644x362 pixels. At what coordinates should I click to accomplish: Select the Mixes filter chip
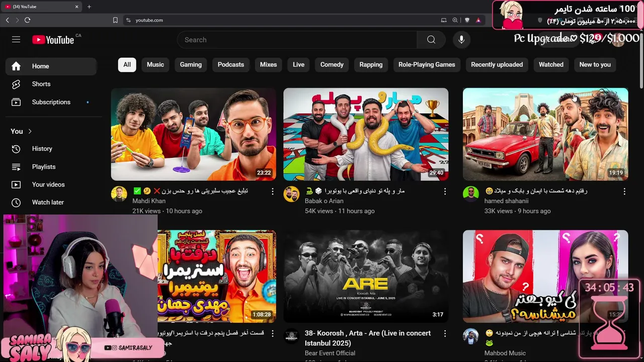(268, 64)
